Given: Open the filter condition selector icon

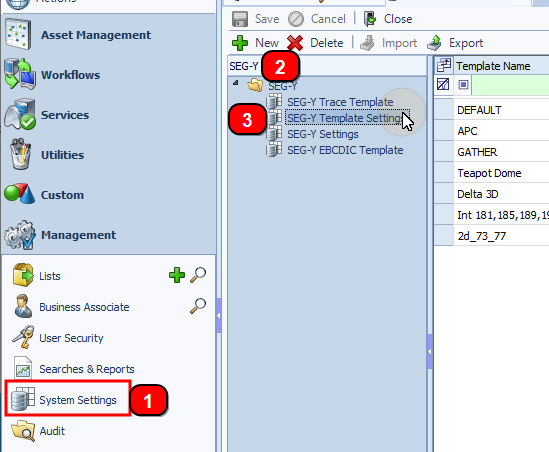Looking at the screenshot, I should click(463, 85).
